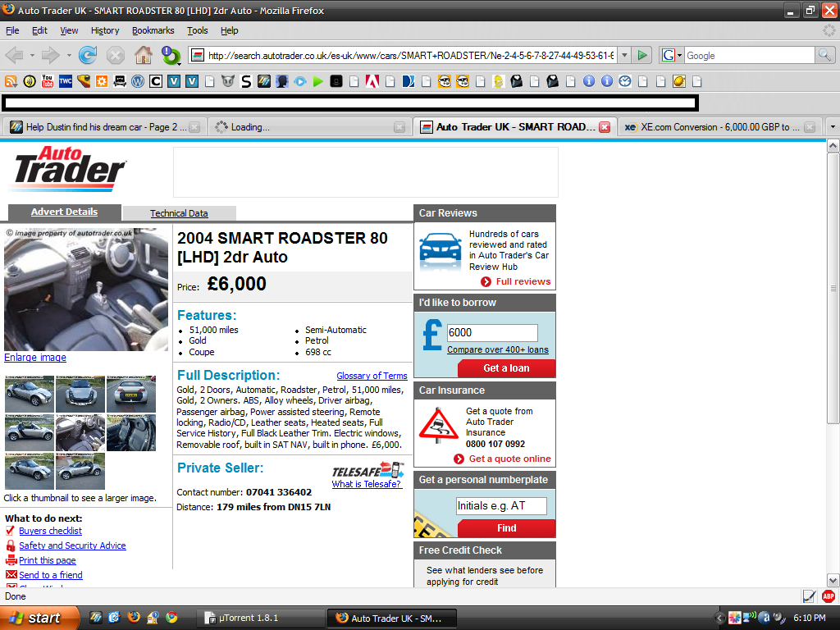Open the Bookmarks menu
Viewport: 840px width, 630px height.
coord(153,30)
